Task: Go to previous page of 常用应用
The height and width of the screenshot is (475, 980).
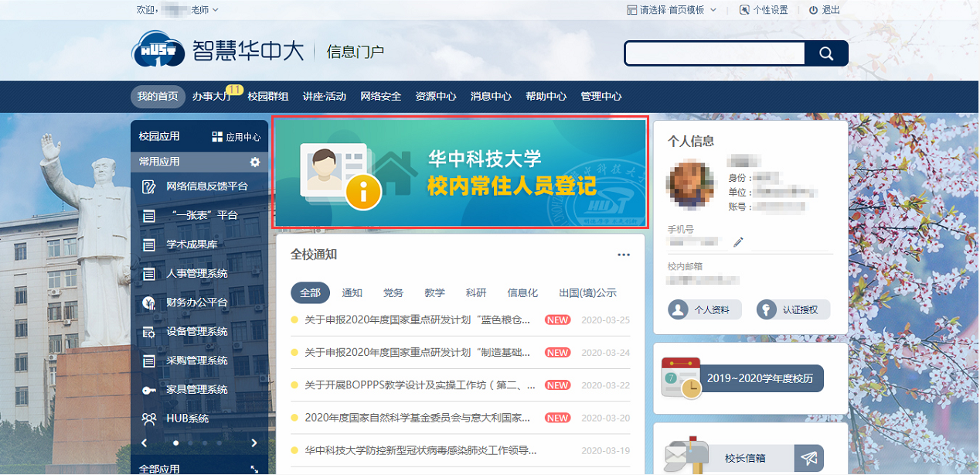Action: [x=144, y=443]
